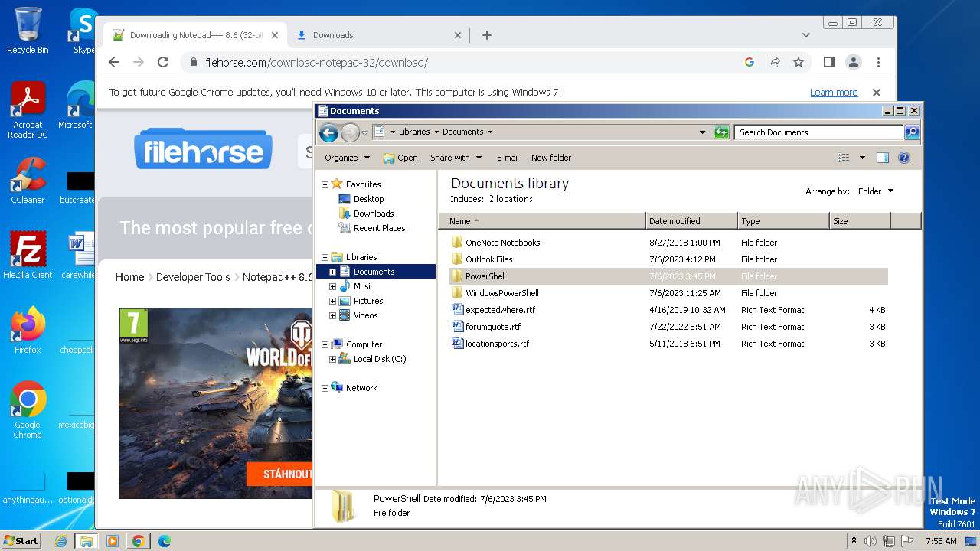Viewport: 980px width, 551px height.
Task: Select the Outlook Files folder
Action: click(488, 259)
